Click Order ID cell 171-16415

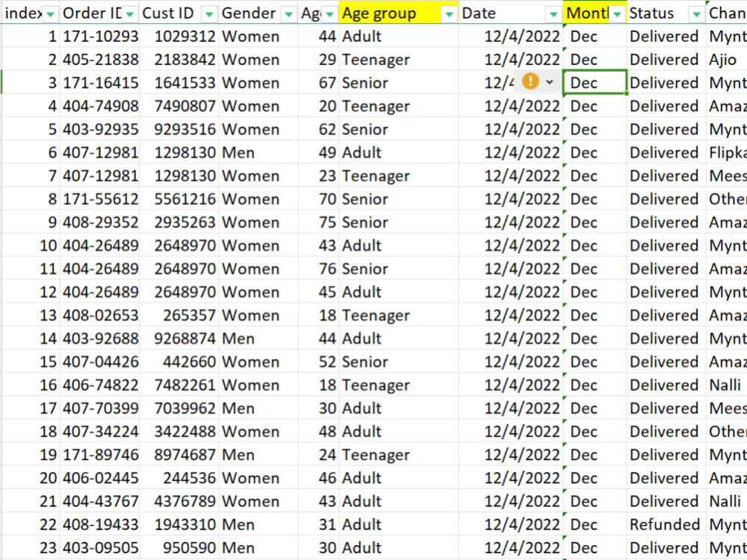[x=99, y=83]
